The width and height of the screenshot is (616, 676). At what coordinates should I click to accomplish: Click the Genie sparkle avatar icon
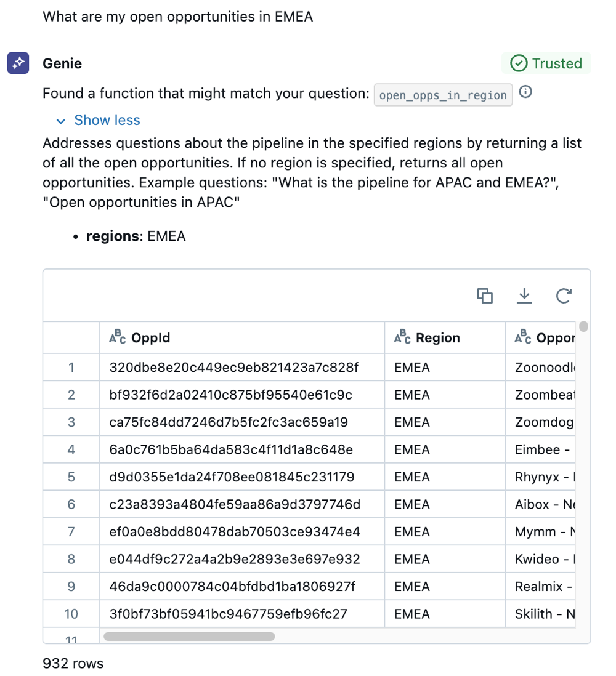[17, 63]
